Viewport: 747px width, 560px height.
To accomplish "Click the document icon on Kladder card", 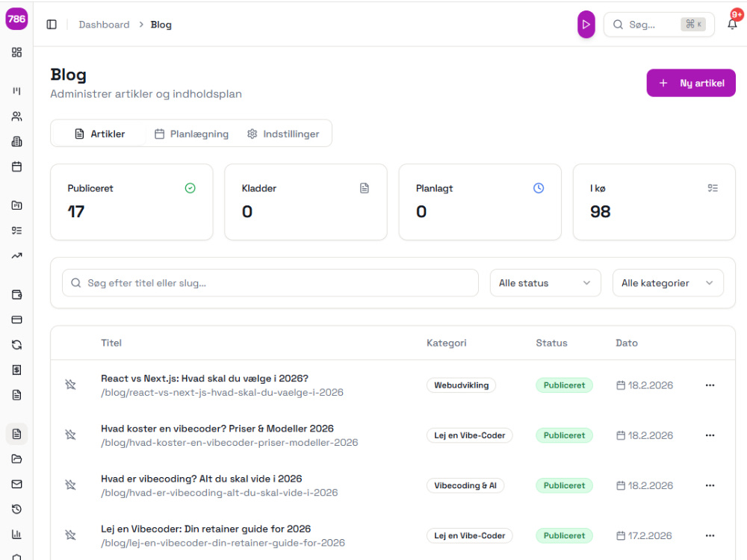I will [365, 188].
